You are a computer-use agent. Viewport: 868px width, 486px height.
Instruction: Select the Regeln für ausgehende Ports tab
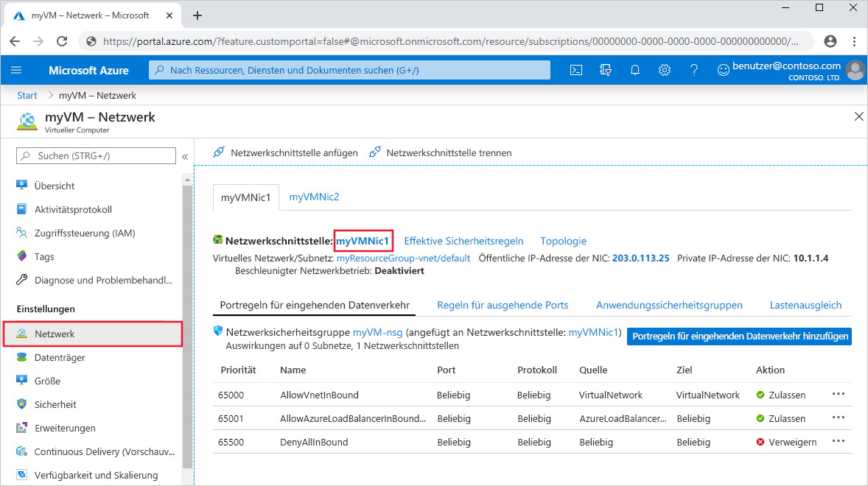[503, 305]
